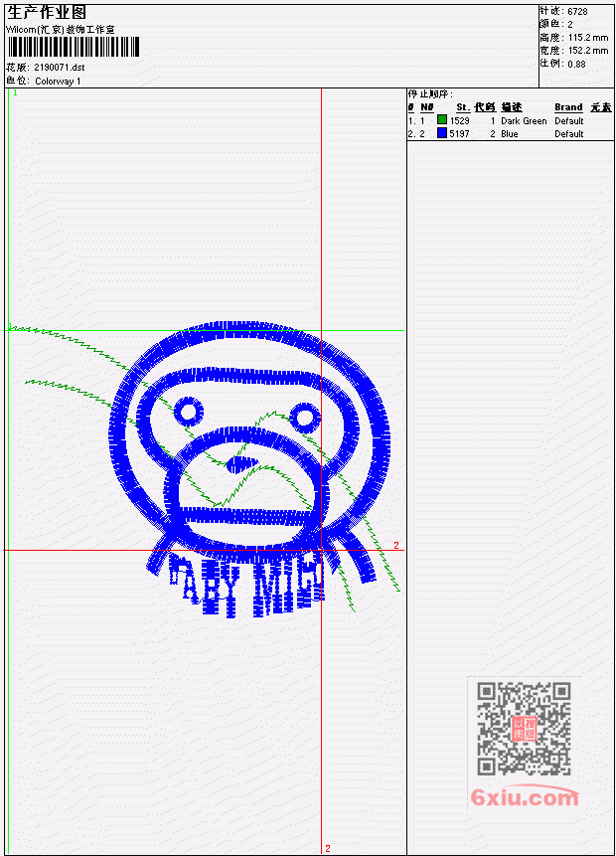This screenshot has height=856, width=616.
Task: Click the 'Wilcom(汇京)' studio name line
Action: tap(61, 30)
